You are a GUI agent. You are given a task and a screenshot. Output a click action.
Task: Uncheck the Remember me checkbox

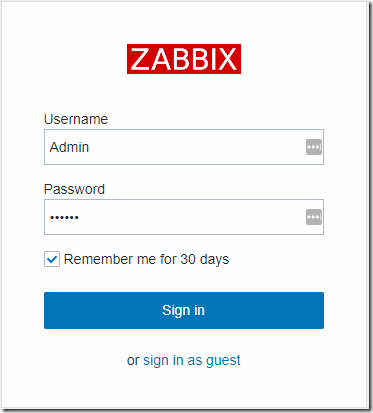[52, 259]
